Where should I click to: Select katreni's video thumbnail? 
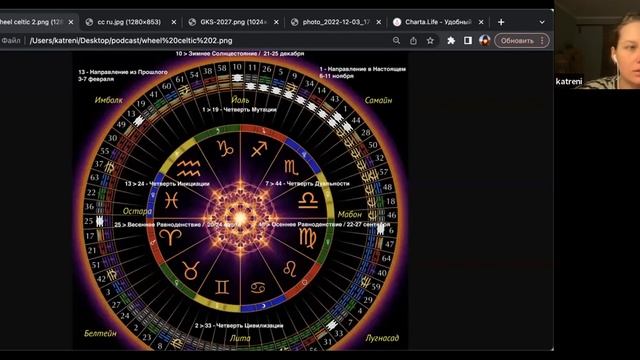(x=597, y=44)
